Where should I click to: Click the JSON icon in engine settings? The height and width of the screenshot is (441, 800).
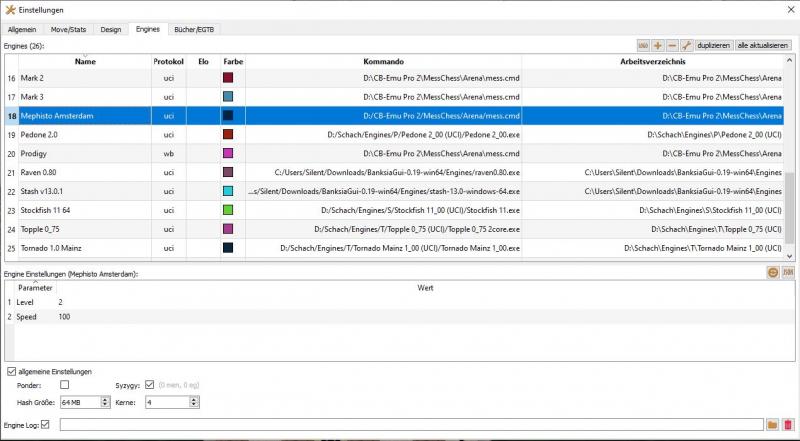(788, 272)
